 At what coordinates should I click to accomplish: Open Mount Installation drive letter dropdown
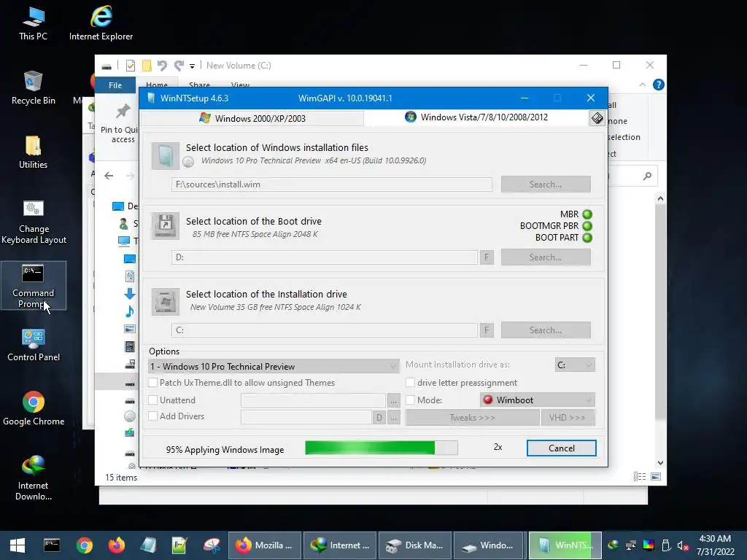(x=575, y=365)
